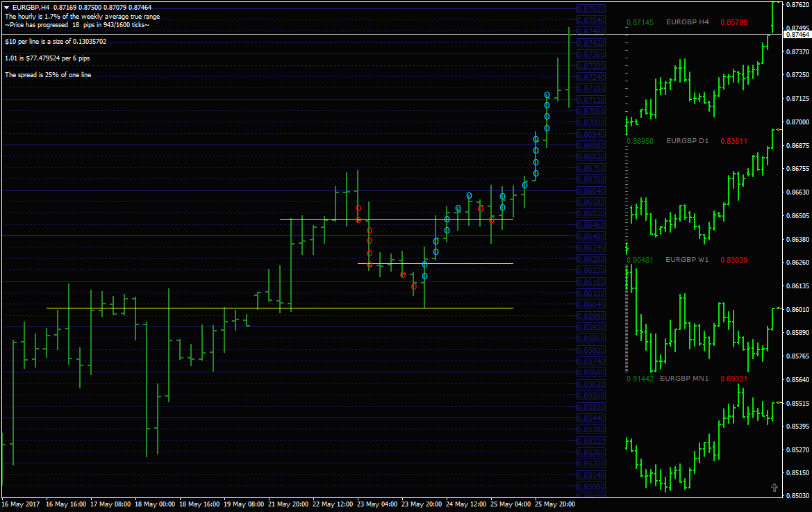
Task: Click 0.85395 on the price scale
Action: pyautogui.click(x=797, y=426)
